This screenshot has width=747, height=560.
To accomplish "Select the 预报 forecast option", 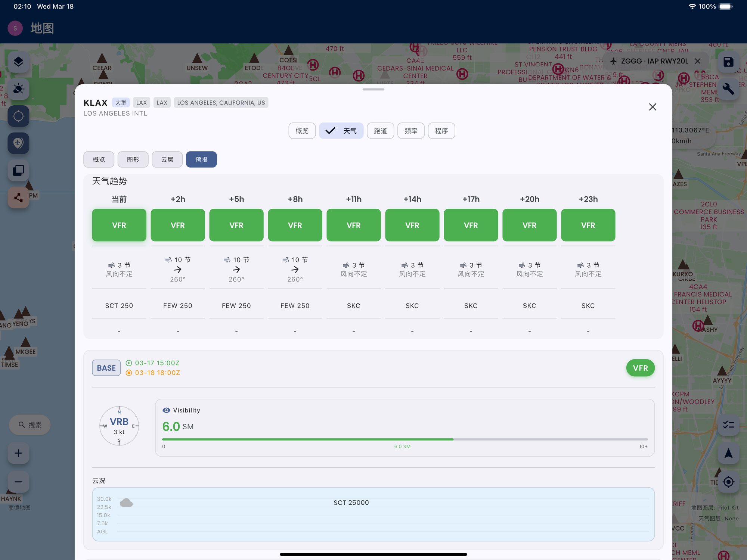I will 201,159.
